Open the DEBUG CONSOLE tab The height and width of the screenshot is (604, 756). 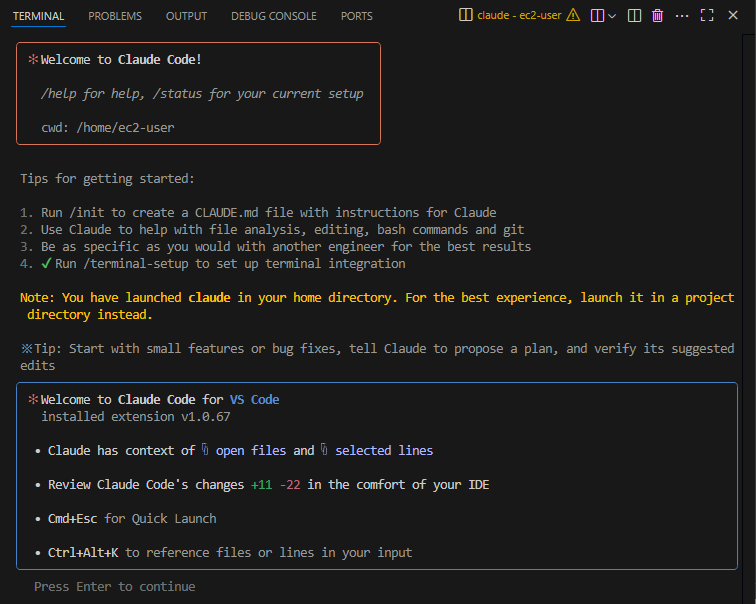coord(273,16)
